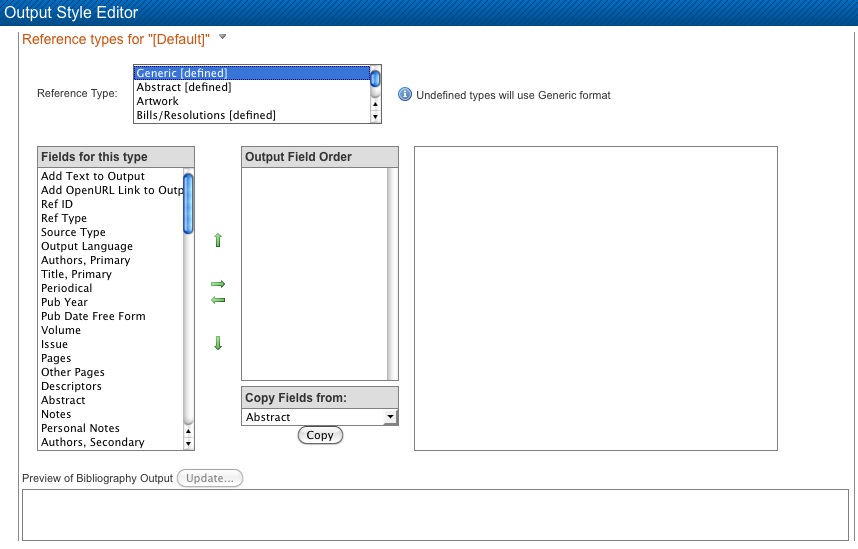The image size is (858, 549).
Task: Click the green move up arrow
Action: 218,240
